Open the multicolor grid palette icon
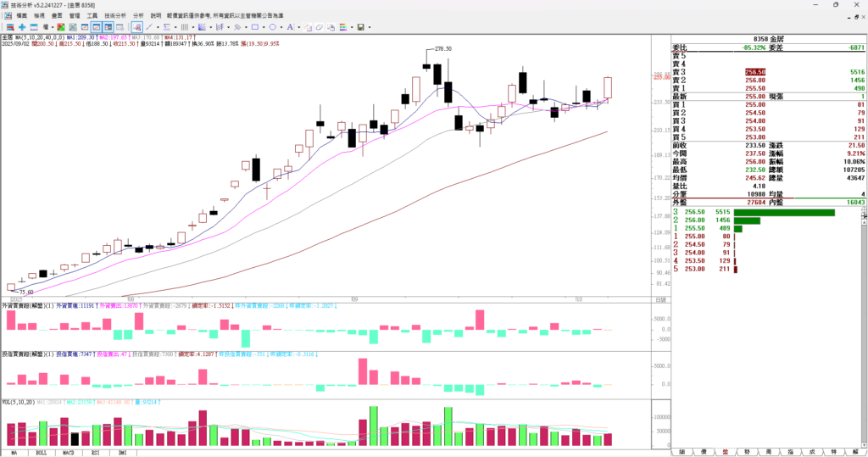 pos(342,27)
